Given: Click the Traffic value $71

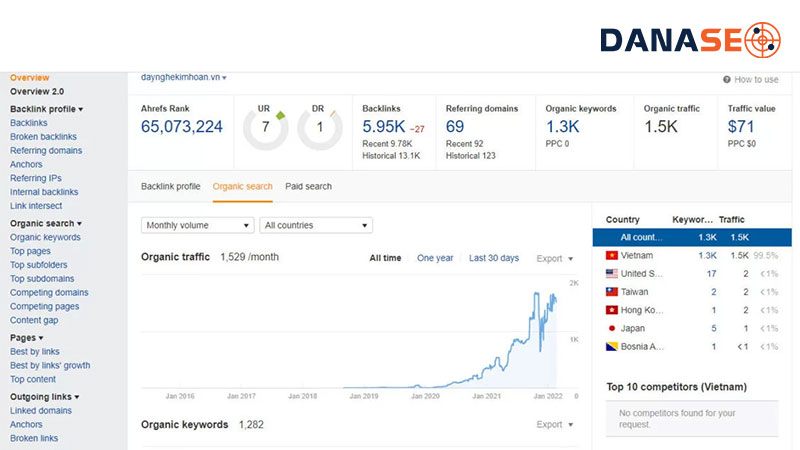Looking at the screenshot, I should coord(741,127).
